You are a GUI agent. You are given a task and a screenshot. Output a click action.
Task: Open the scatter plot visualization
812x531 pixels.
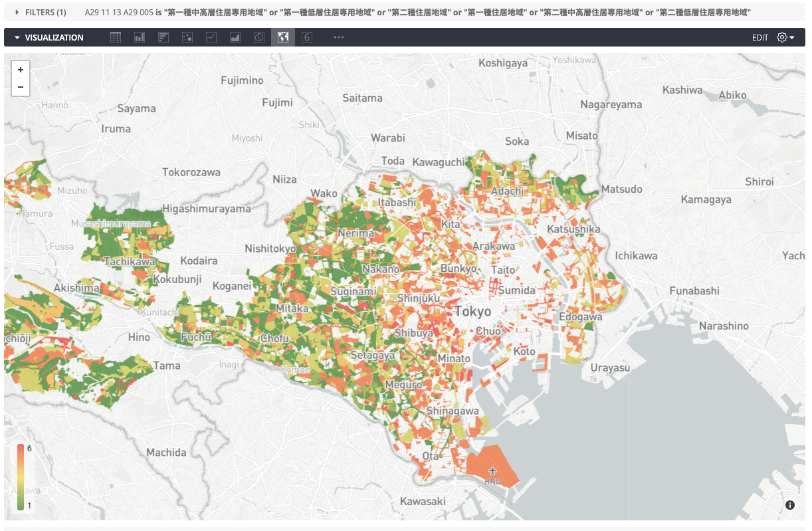click(187, 37)
